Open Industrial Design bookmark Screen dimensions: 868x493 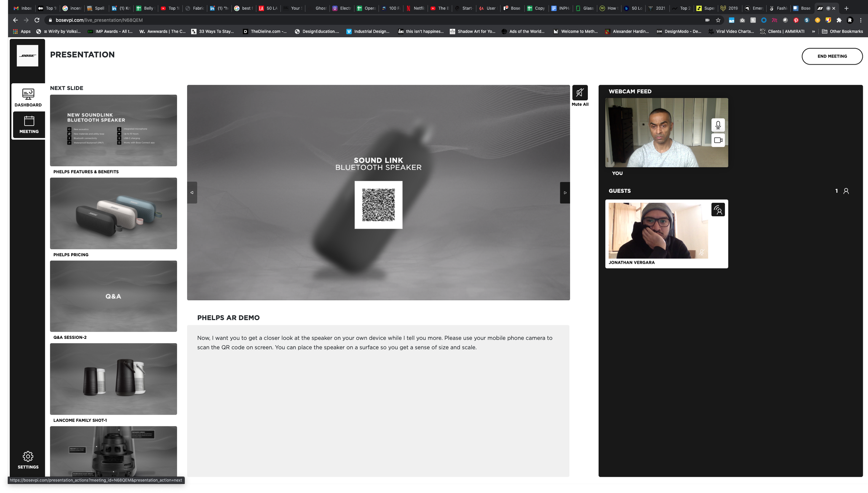pos(368,31)
